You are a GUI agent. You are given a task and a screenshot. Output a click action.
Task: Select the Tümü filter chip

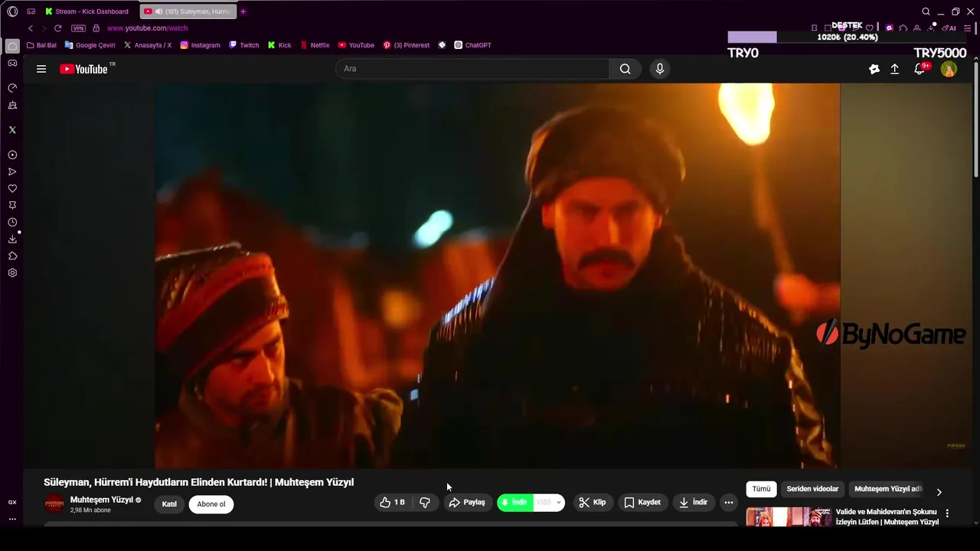pos(761,489)
